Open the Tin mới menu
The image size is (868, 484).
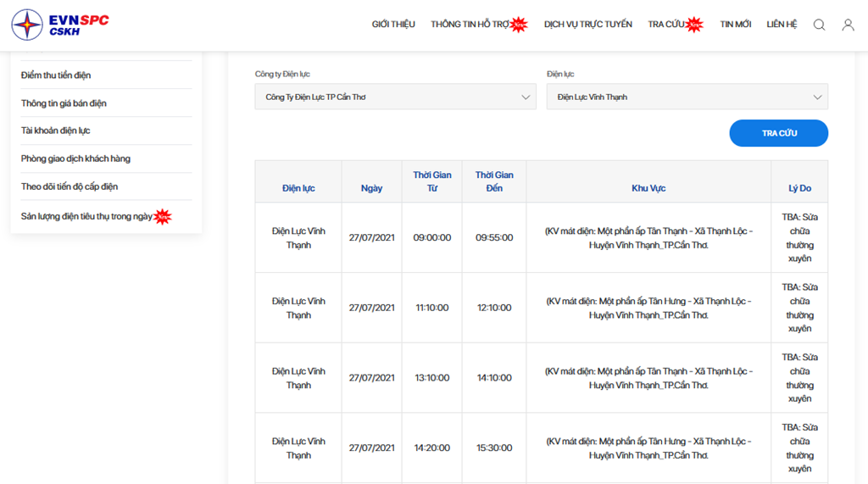735,25
